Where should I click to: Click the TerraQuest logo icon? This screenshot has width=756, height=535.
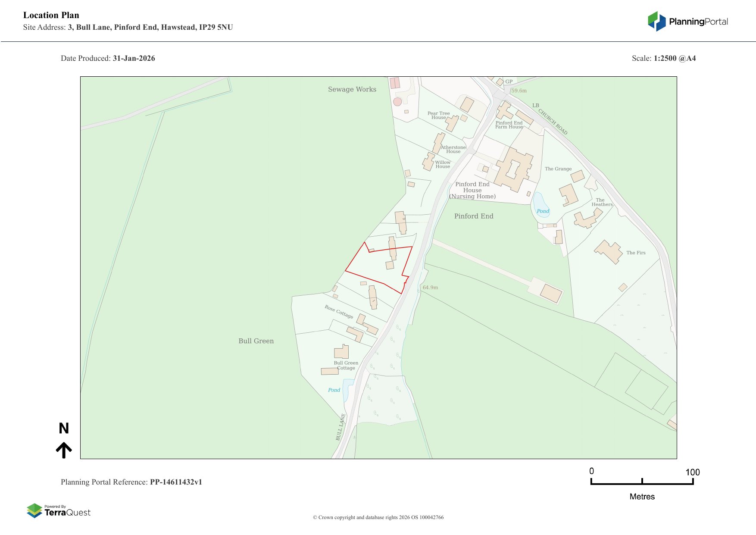point(34,510)
